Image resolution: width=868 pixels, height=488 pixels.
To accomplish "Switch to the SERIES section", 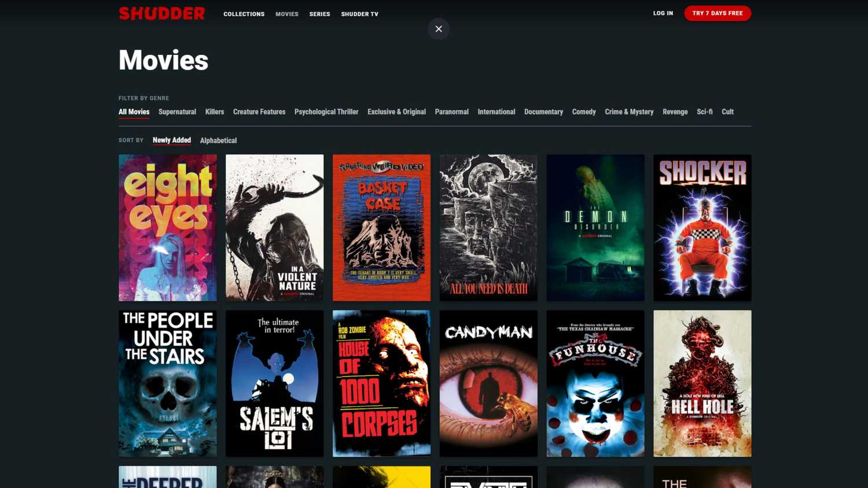I will pyautogui.click(x=319, y=14).
